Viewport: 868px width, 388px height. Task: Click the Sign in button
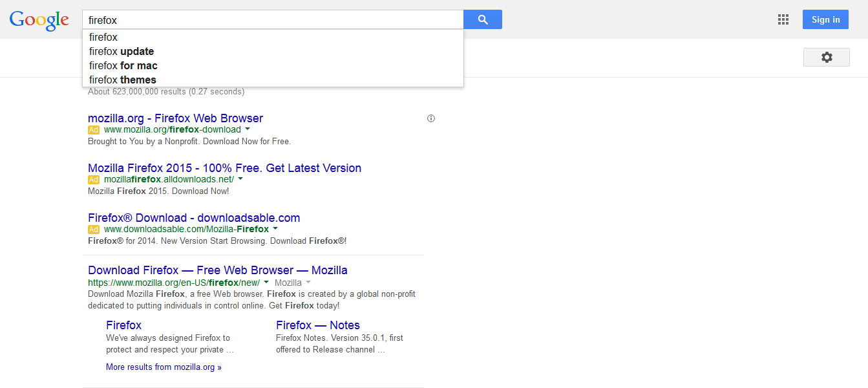(x=825, y=19)
